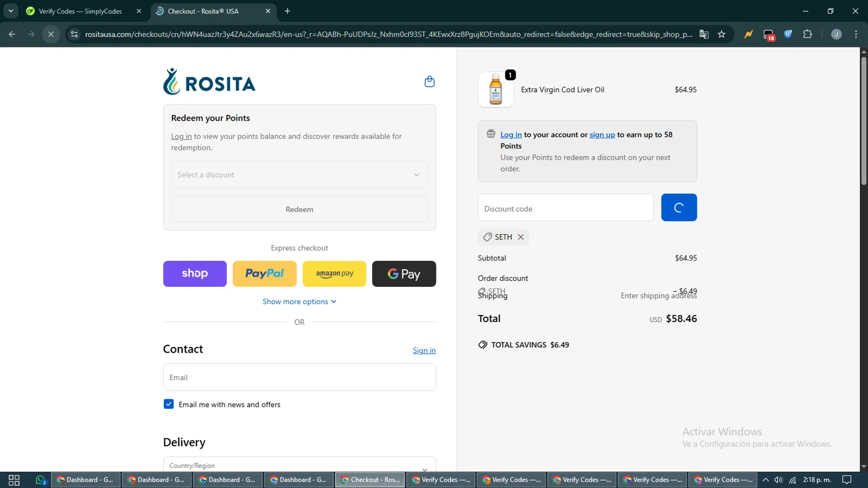Focus the Discount code field

[565, 208]
